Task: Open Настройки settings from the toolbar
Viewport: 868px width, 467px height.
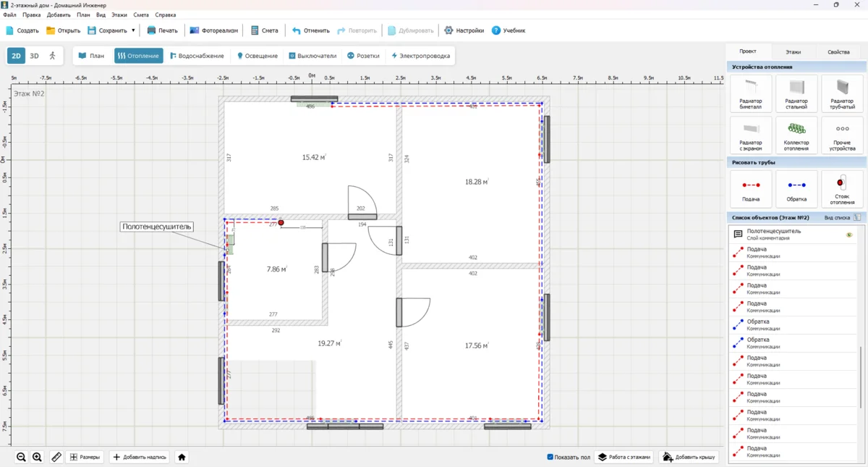Action: click(464, 30)
